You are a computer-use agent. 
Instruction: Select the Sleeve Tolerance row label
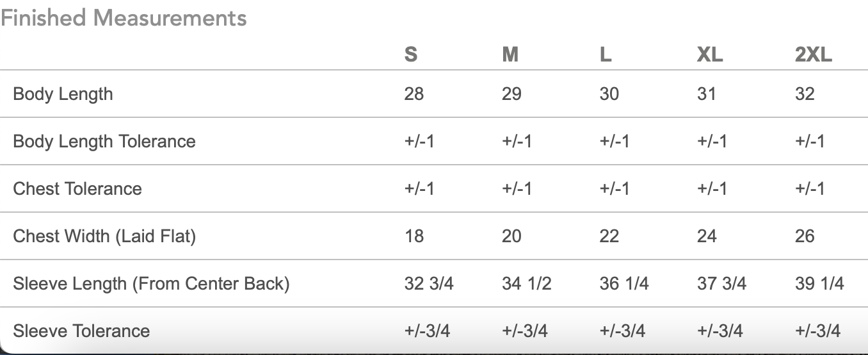pos(81,331)
